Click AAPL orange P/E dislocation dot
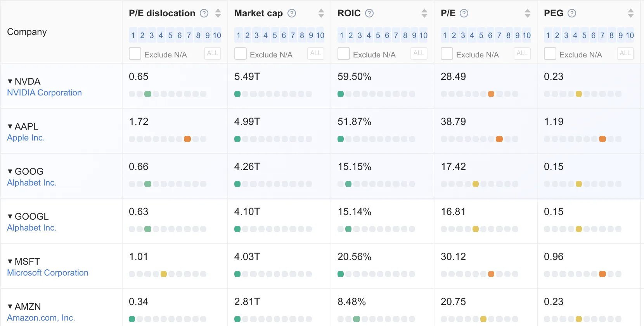The height and width of the screenshot is (326, 644). point(187,139)
